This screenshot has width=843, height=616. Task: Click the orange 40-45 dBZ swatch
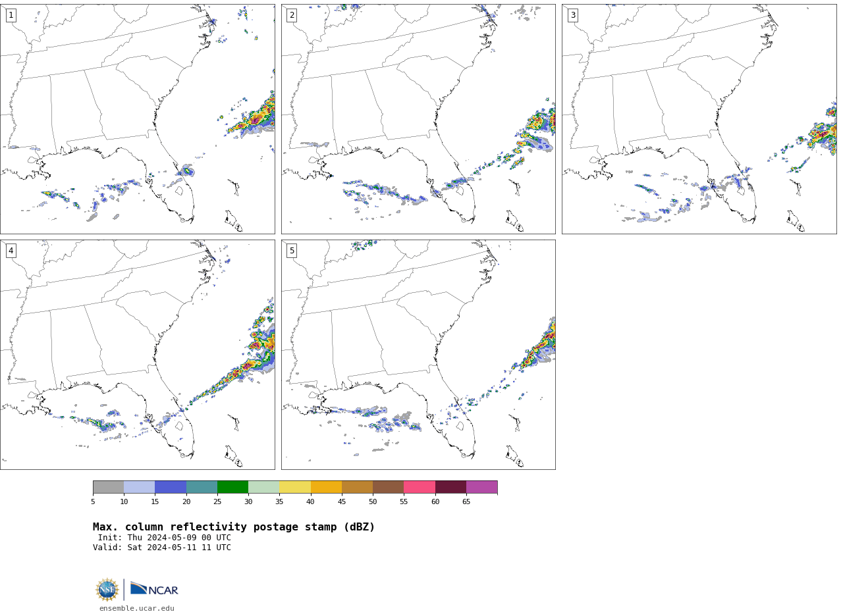tap(326, 487)
